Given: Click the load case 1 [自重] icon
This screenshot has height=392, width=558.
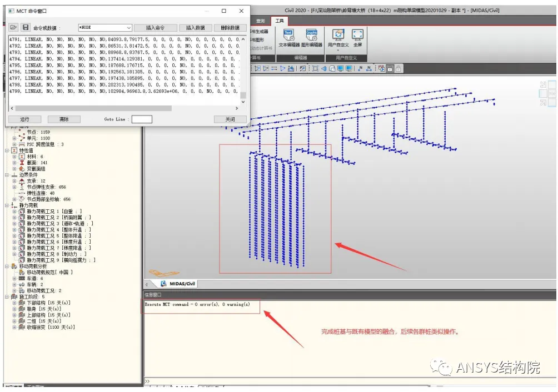Looking at the screenshot, I should tap(22, 212).
